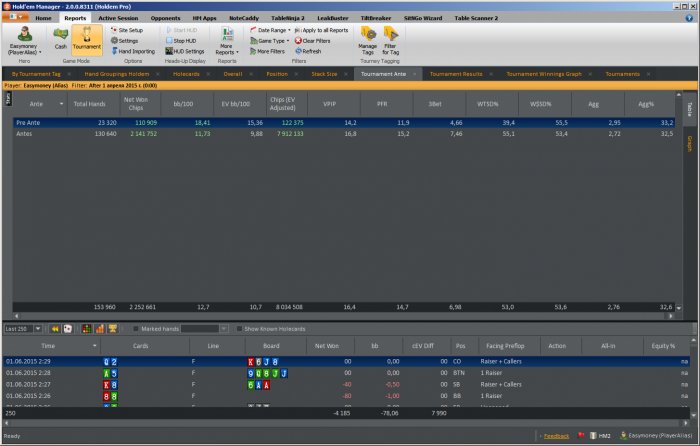Open the Opponents ribbon tab
The width and height of the screenshot is (700, 446).
[x=166, y=18]
